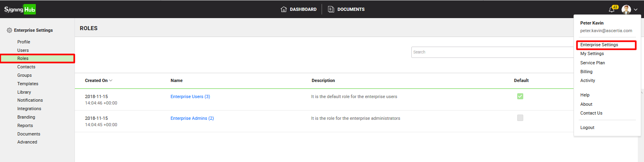Click the user profile avatar
Screen dimensions: 644x162
(626, 10)
